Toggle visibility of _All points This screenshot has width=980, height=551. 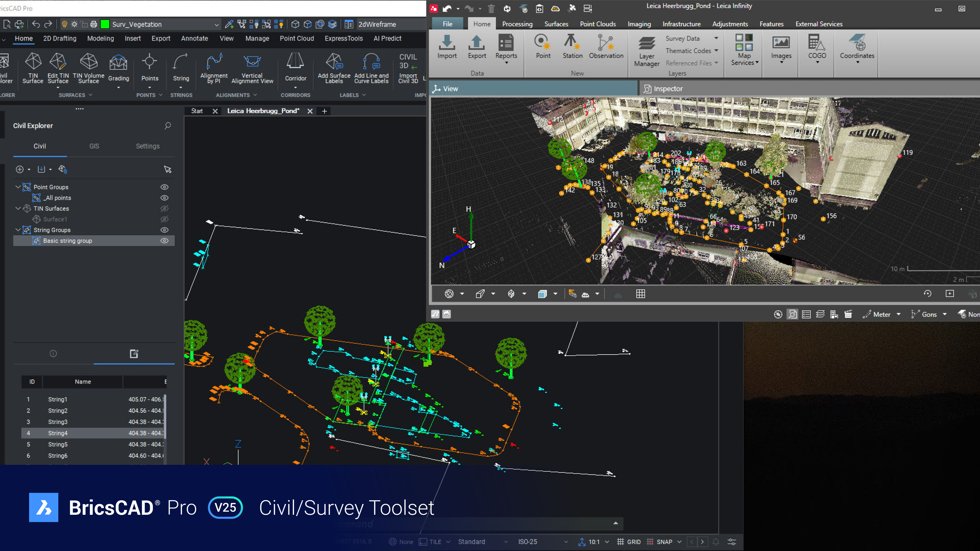(164, 198)
